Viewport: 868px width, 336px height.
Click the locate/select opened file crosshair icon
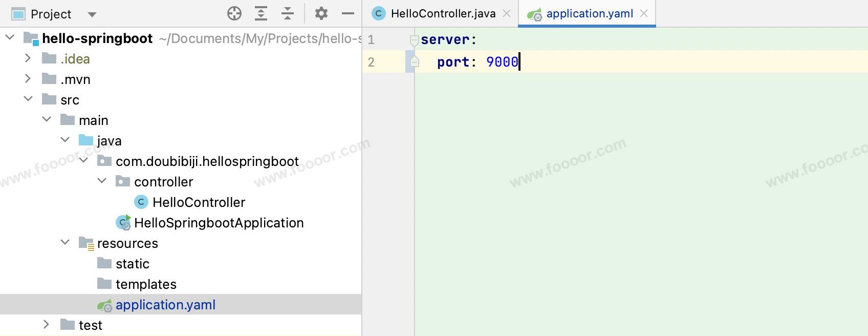coord(234,14)
